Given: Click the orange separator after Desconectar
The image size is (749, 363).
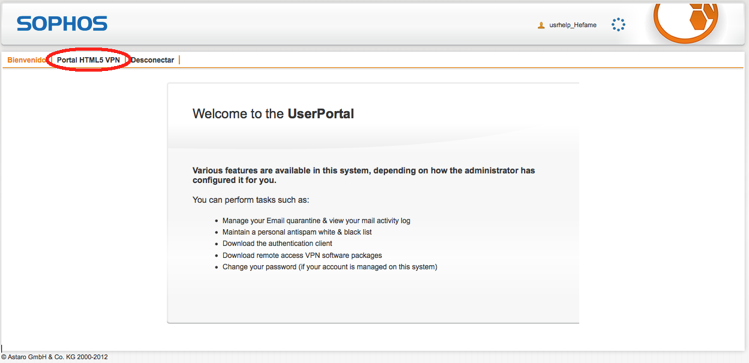Looking at the screenshot, I should click(x=180, y=60).
